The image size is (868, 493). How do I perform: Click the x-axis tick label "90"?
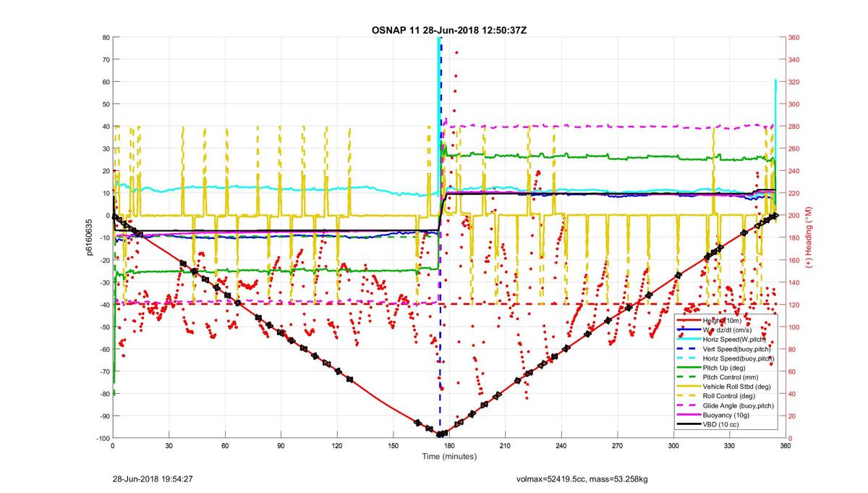pos(281,446)
